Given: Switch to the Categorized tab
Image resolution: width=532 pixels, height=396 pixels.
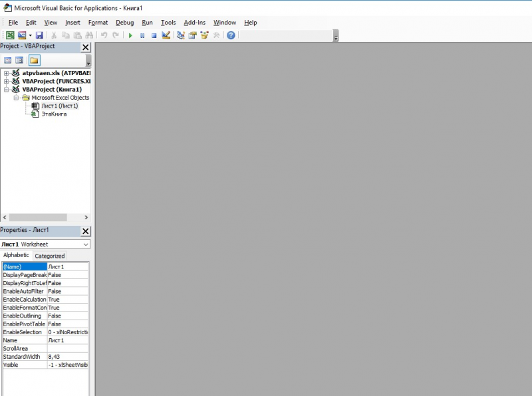Looking at the screenshot, I should pos(49,256).
